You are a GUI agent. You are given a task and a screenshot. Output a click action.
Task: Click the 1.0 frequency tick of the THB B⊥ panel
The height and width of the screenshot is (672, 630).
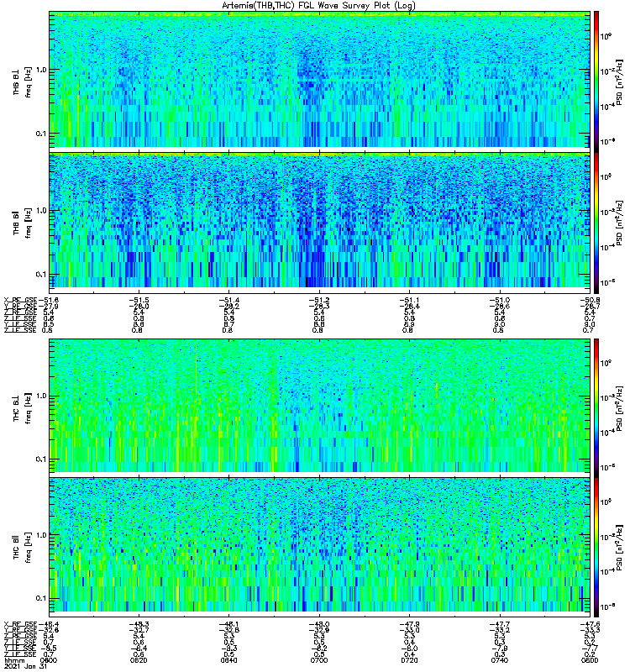pos(41,70)
